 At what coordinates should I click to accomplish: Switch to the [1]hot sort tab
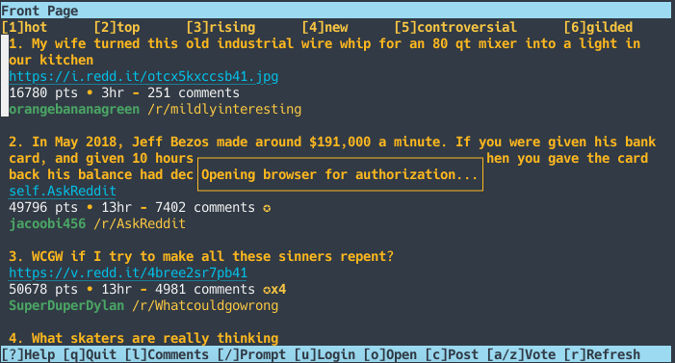[24, 28]
